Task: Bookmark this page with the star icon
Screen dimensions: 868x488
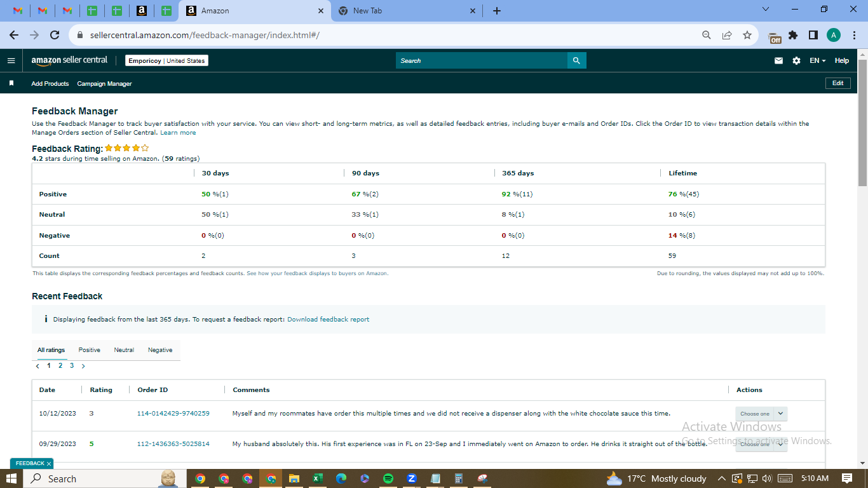Action: [x=747, y=36]
